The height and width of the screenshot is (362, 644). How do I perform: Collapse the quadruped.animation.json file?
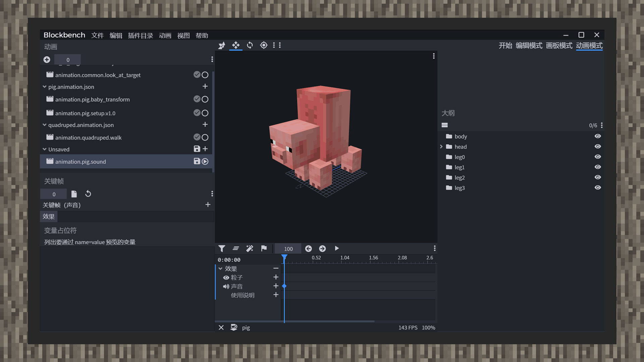click(x=45, y=125)
